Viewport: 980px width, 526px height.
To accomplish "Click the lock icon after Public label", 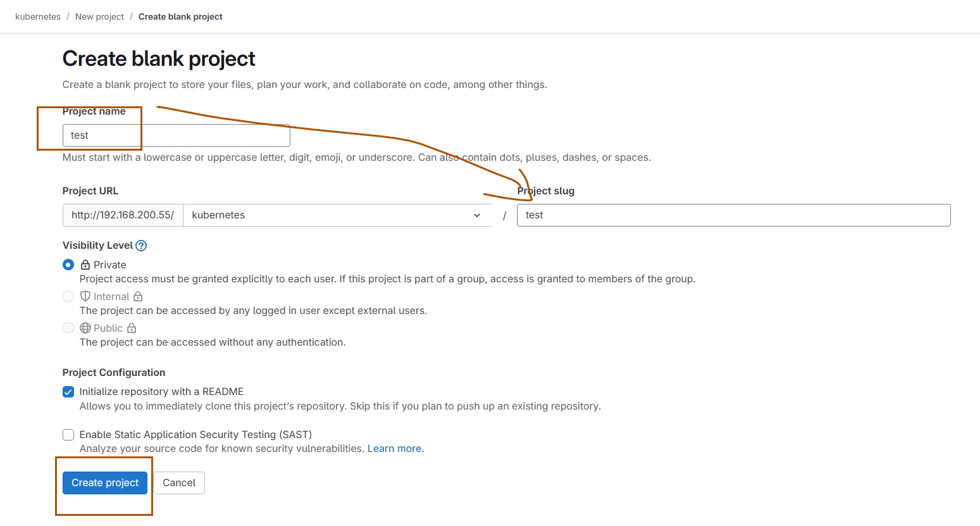I will coord(132,328).
